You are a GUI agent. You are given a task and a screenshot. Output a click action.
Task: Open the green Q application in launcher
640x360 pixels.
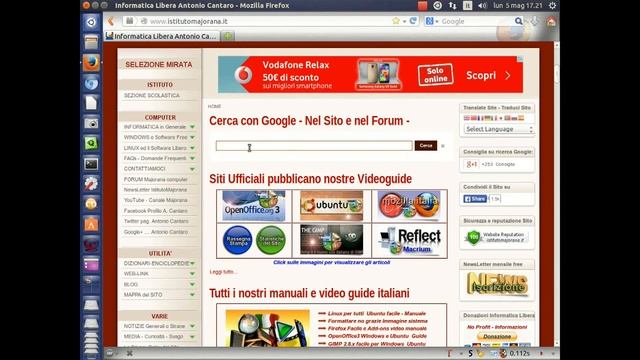(91, 143)
